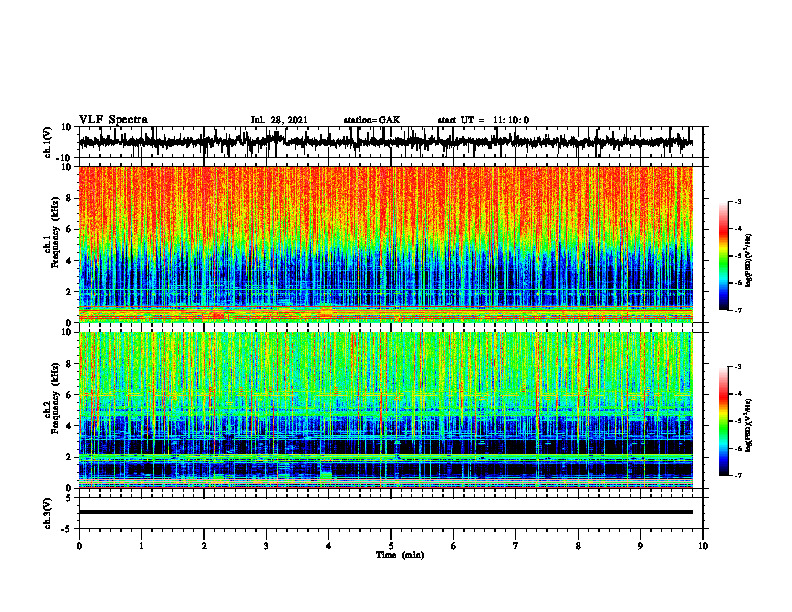Click the "6" kHz tick on ch.2 spectrogram
The width and height of the screenshot is (792, 612).
click(70, 395)
